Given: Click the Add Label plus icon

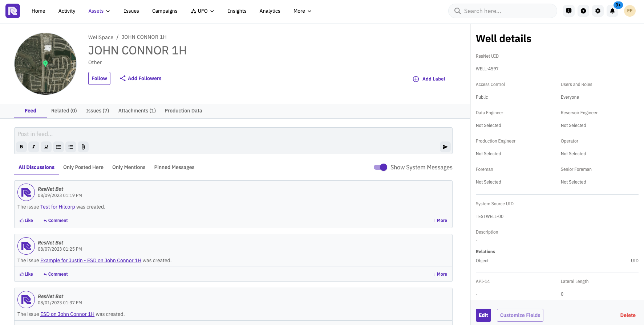Looking at the screenshot, I should click(416, 79).
